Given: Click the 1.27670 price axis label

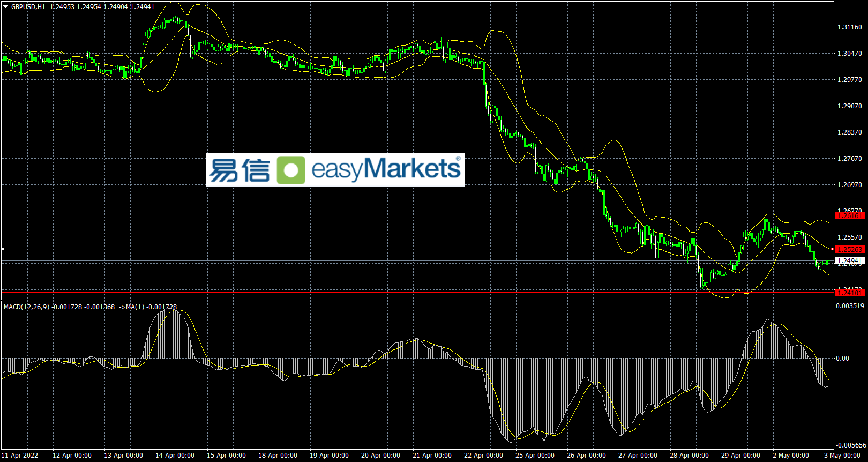Looking at the screenshot, I should (850, 159).
